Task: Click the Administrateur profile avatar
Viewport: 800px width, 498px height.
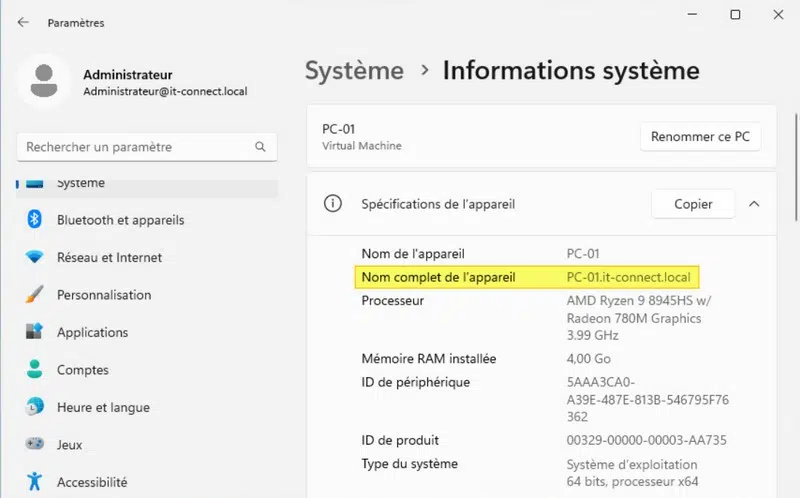Action: [x=44, y=81]
